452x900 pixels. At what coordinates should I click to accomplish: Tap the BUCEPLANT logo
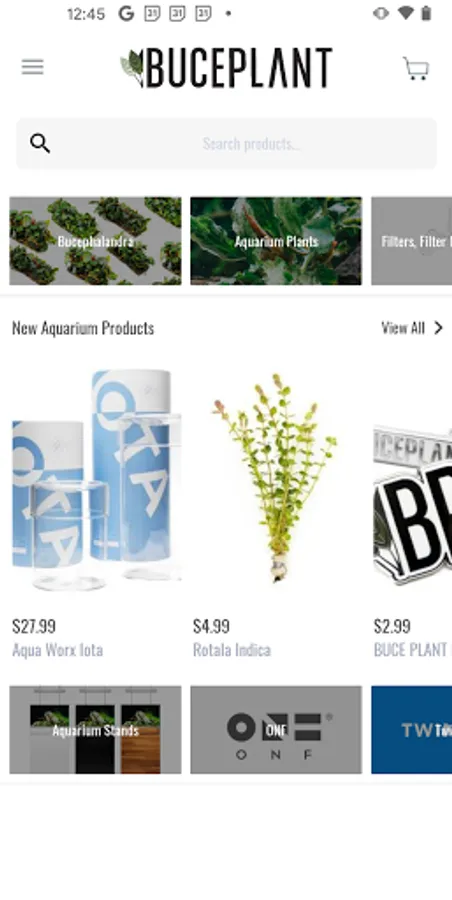click(226, 68)
